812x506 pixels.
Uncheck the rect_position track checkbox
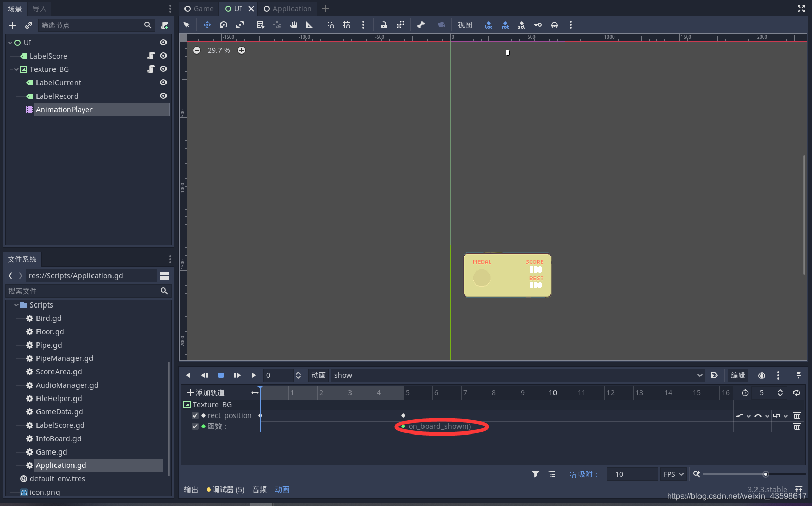pos(195,415)
